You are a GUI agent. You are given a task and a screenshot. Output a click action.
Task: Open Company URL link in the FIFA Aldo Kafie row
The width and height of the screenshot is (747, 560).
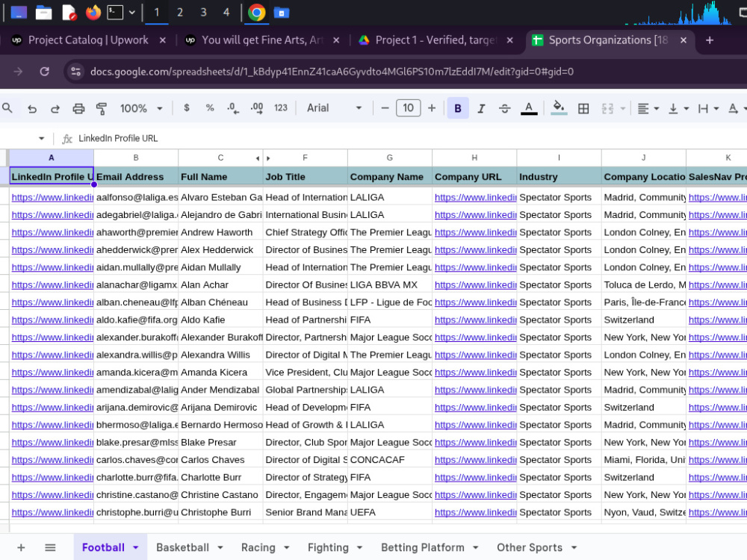(x=475, y=320)
